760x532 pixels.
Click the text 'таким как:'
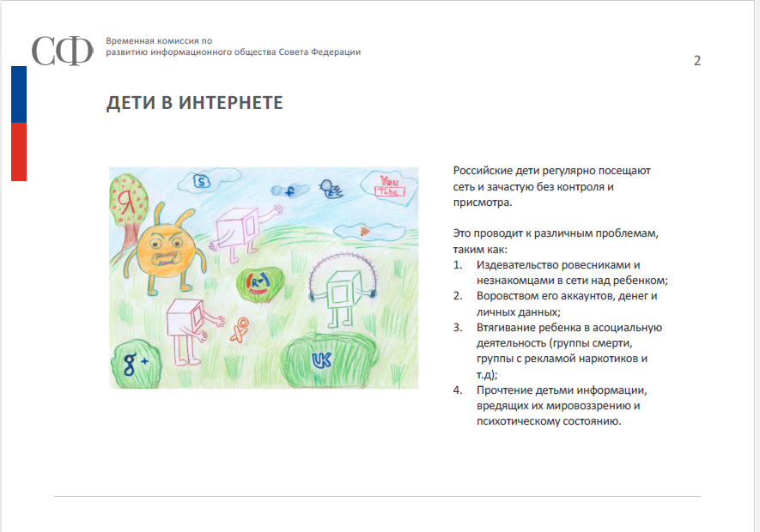(480, 250)
